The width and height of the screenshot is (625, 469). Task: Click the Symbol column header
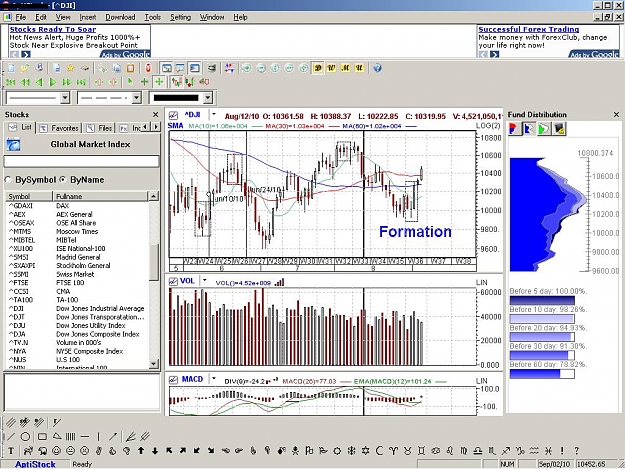[29, 196]
